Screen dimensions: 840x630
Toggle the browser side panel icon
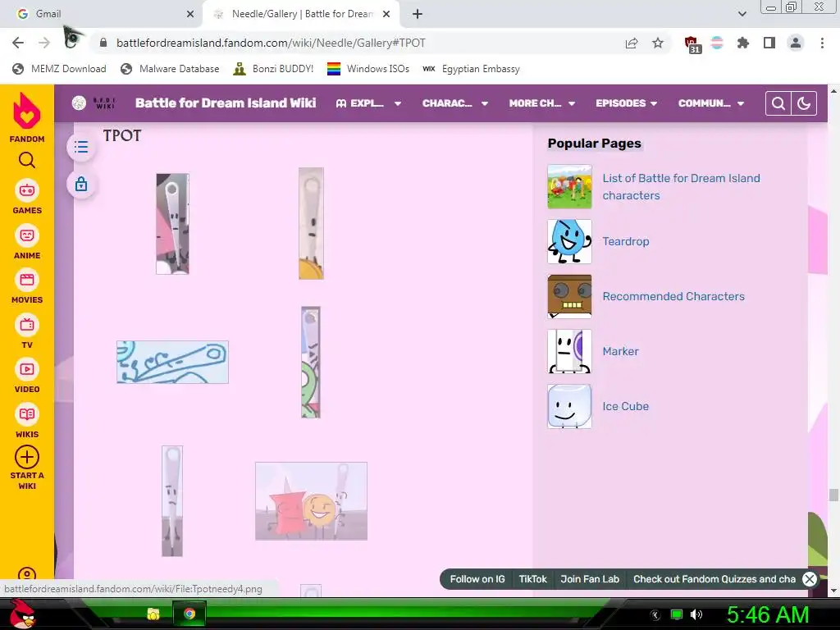769,43
